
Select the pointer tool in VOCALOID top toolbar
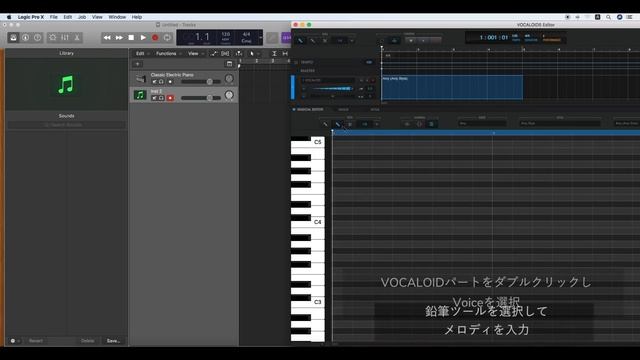point(300,40)
